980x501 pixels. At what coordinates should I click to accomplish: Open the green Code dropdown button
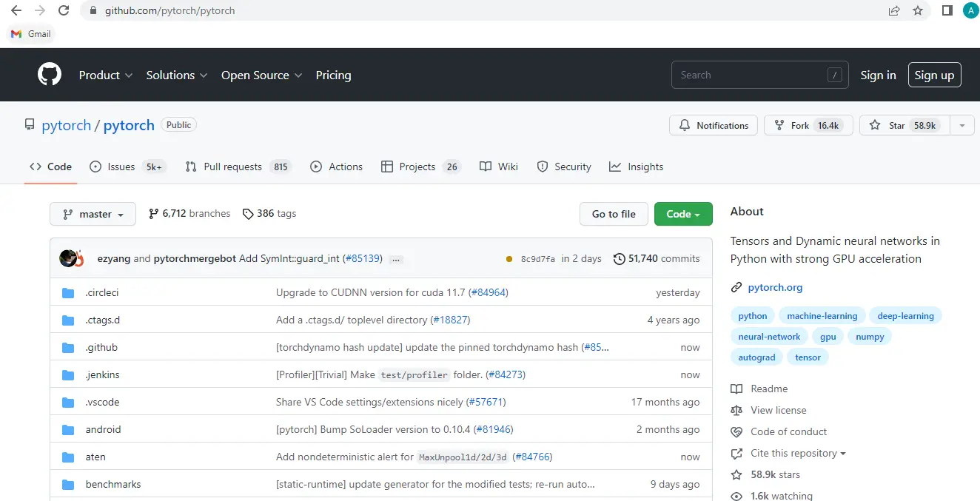point(683,214)
